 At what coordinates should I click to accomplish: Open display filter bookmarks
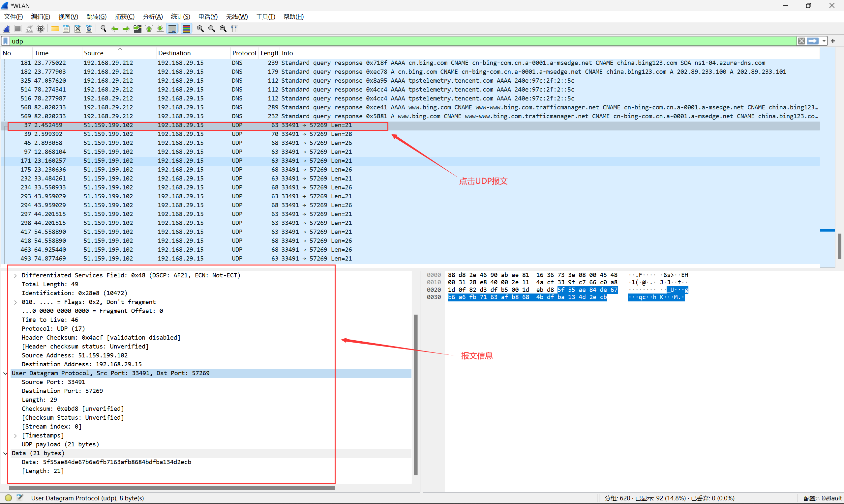[6, 41]
